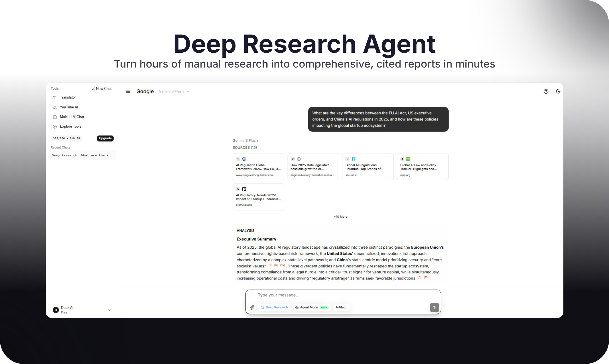Enable the Artifact option
The width and height of the screenshot is (609, 364).
pyautogui.click(x=341, y=307)
